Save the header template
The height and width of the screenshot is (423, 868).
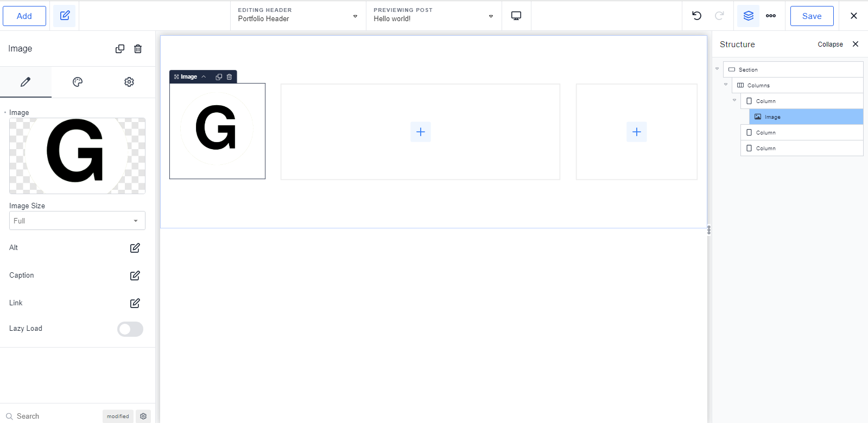pyautogui.click(x=812, y=16)
